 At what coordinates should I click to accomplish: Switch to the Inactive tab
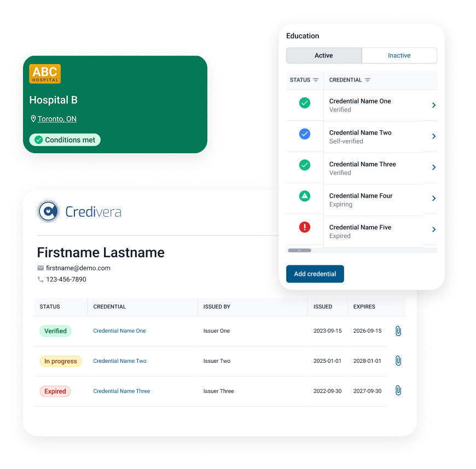(x=399, y=55)
